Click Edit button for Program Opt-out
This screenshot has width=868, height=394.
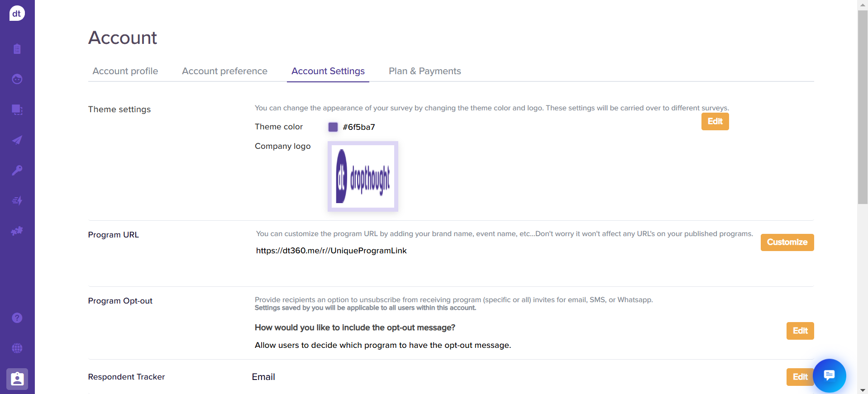point(800,331)
